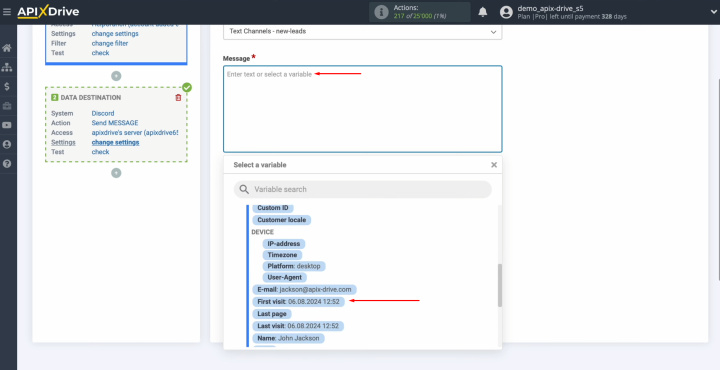Screen dimensions: 720x370
Task: Open the briefcase sidebar icon
Action: coord(7,106)
